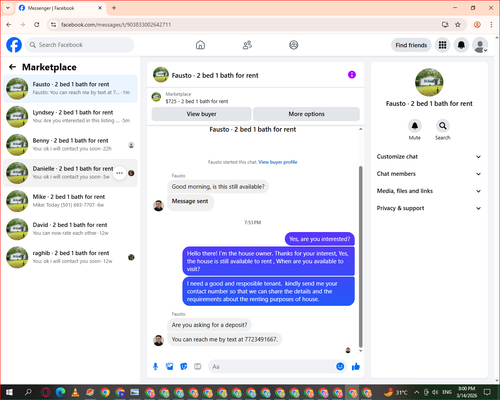Open the emoji picker in message box
Viewport: 500px width, 400px height.
340,367
